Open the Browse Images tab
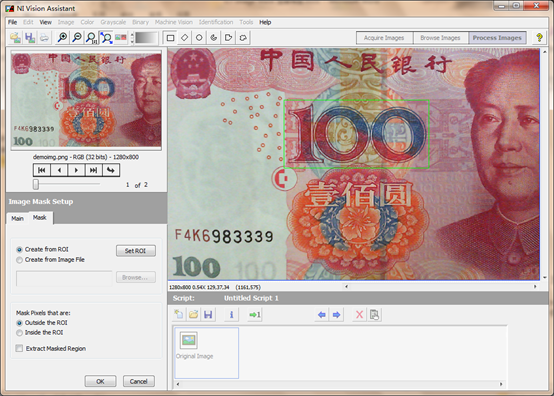Screen dimensions: 554x396 point(441,38)
